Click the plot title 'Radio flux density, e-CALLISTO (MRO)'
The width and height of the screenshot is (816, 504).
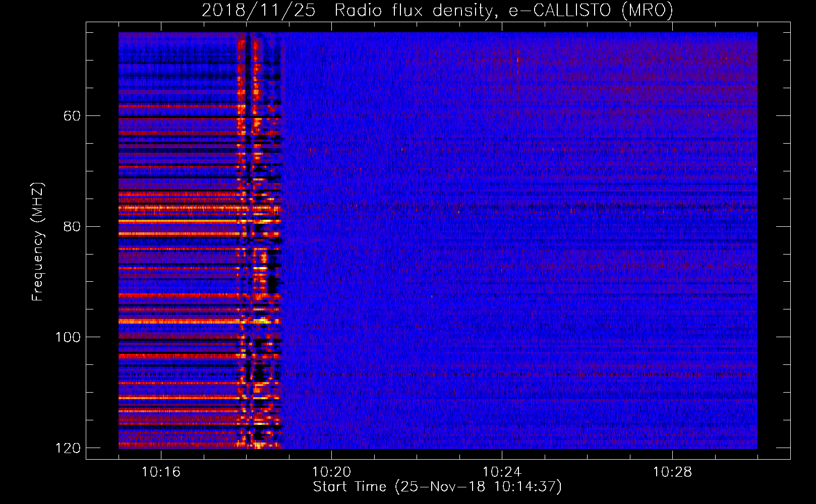point(503,10)
